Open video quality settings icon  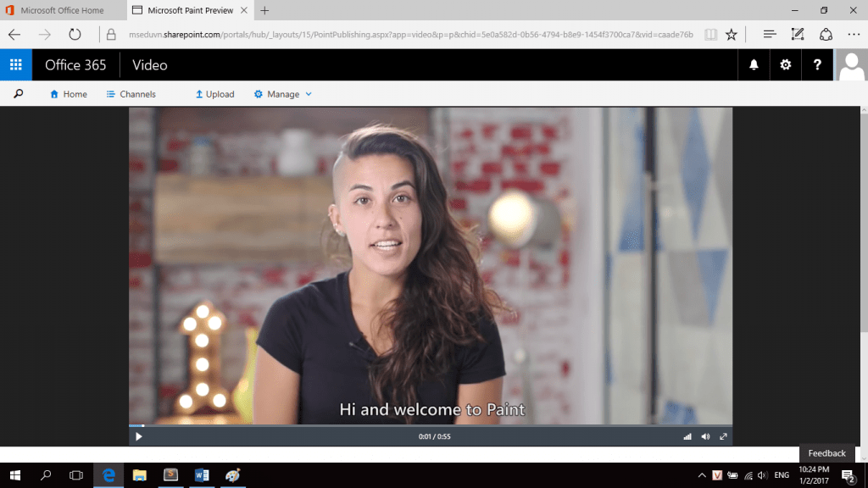coord(687,436)
